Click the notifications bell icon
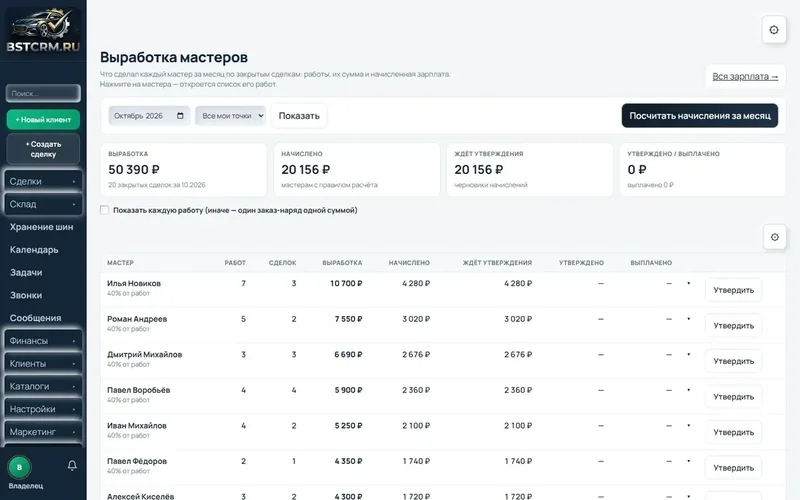Screen dimensions: 800x500 pyautogui.click(x=72, y=465)
